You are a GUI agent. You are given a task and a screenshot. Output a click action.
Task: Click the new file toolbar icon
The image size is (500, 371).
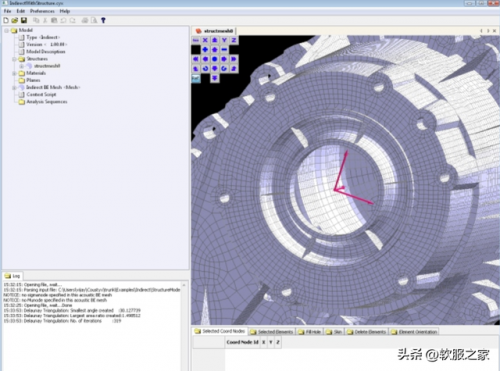tap(6, 20)
